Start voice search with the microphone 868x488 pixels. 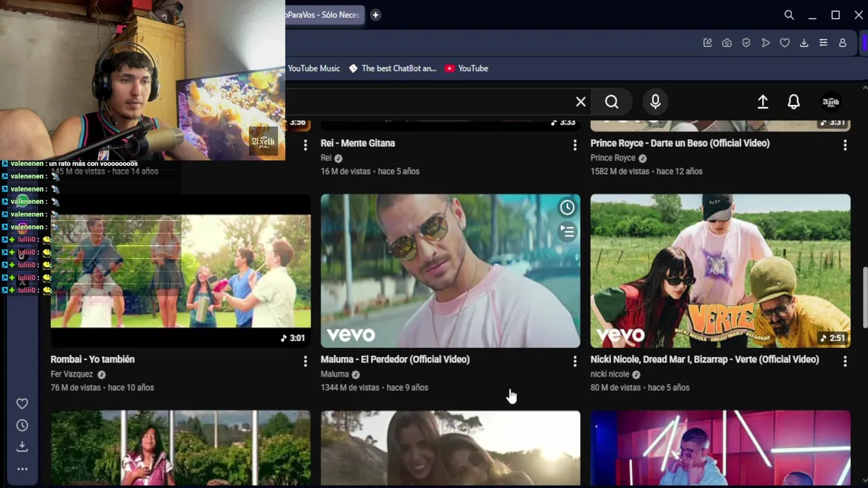(655, 102)
